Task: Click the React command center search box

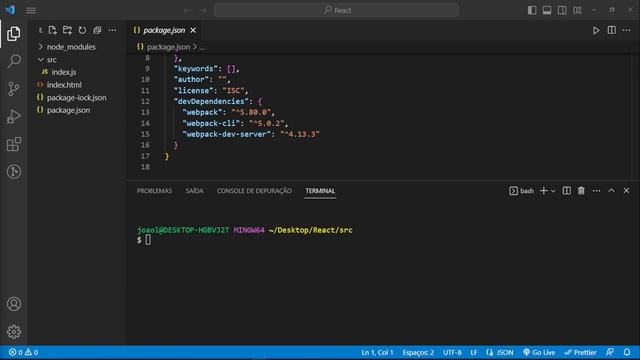Action: 336,10
